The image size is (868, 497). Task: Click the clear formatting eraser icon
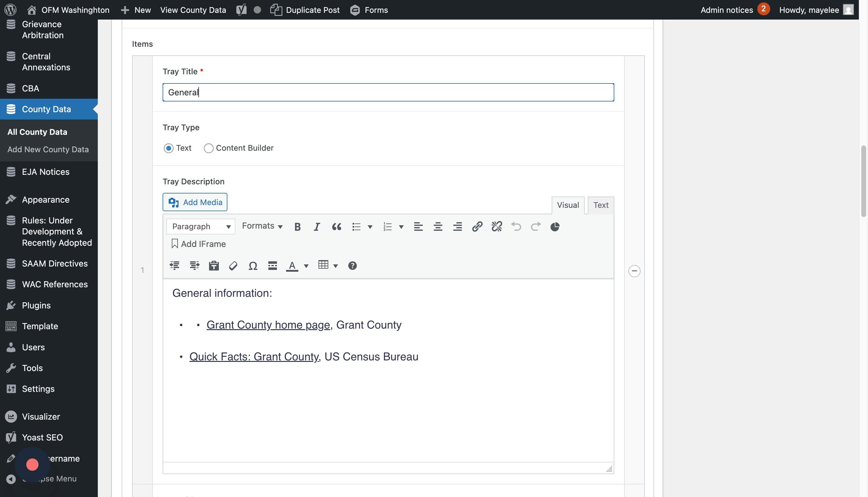point(233,266)
